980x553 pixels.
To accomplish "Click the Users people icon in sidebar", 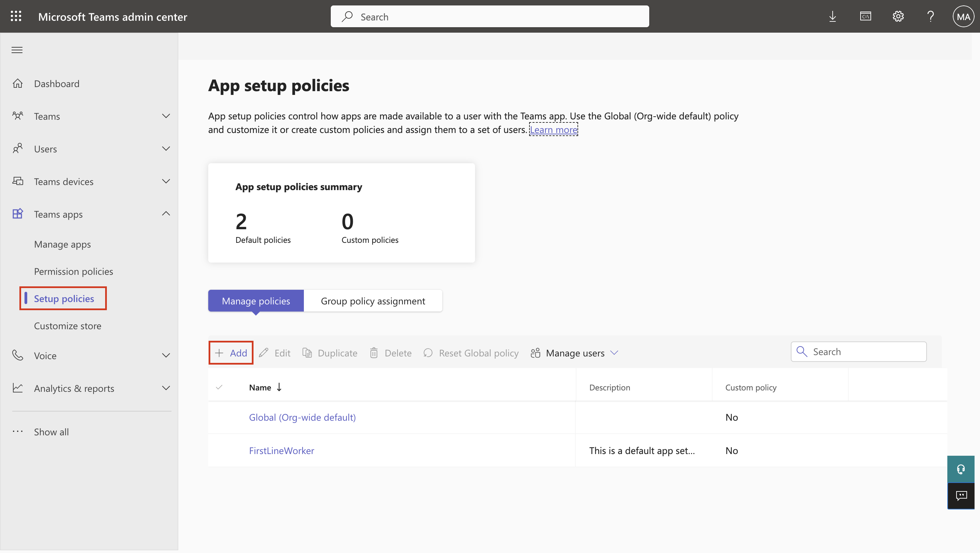I will click(x=17, y=148).
